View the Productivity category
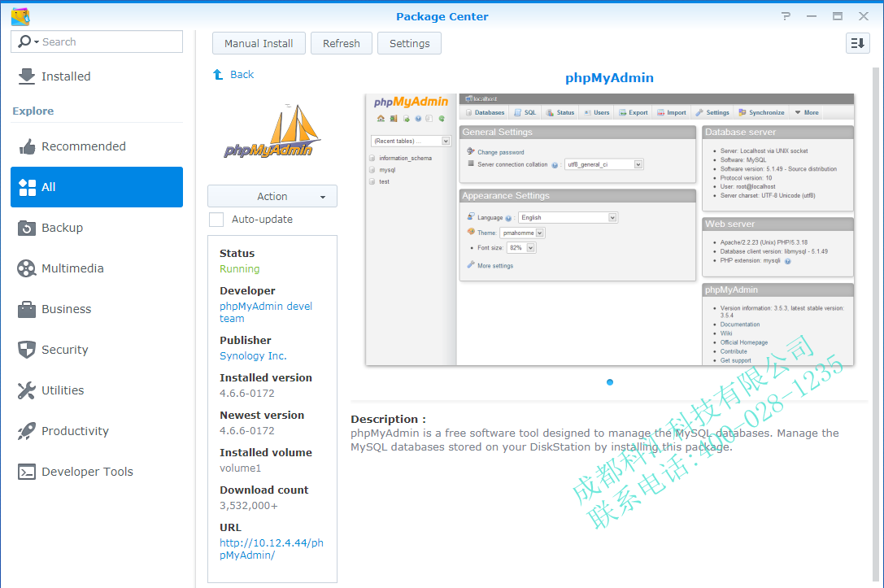The width and height of the screenshot is (884, 588). tap(97, 431)
